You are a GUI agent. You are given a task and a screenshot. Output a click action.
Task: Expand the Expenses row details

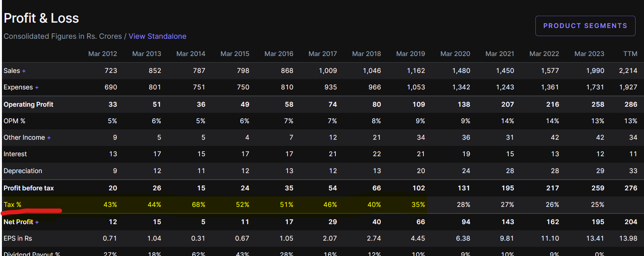(37, 88)
